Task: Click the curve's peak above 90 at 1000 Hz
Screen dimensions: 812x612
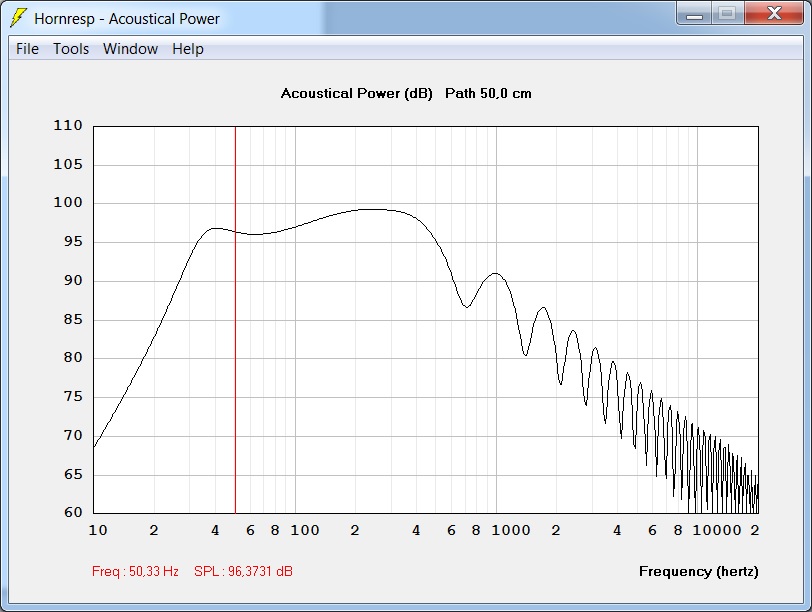Action: (496, 273)
